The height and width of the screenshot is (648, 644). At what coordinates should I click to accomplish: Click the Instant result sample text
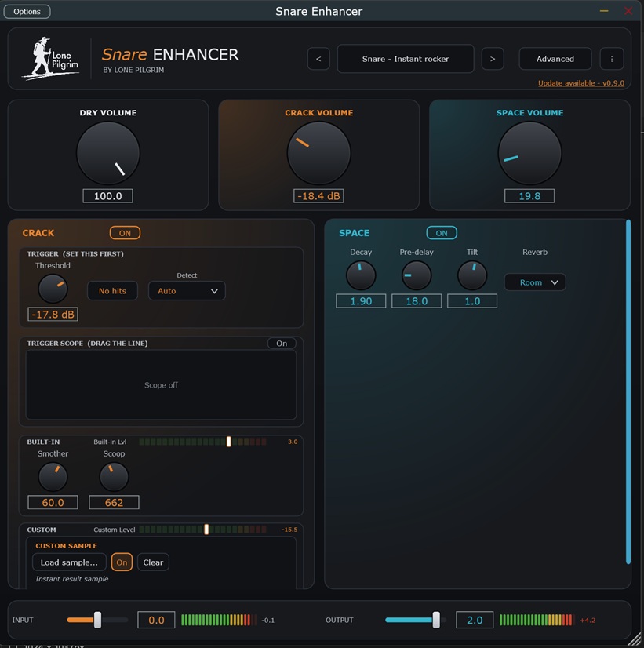coord(72,579)
